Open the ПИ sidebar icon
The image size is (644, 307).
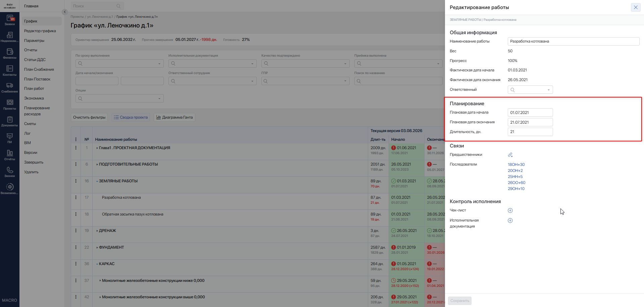[10, 138]
